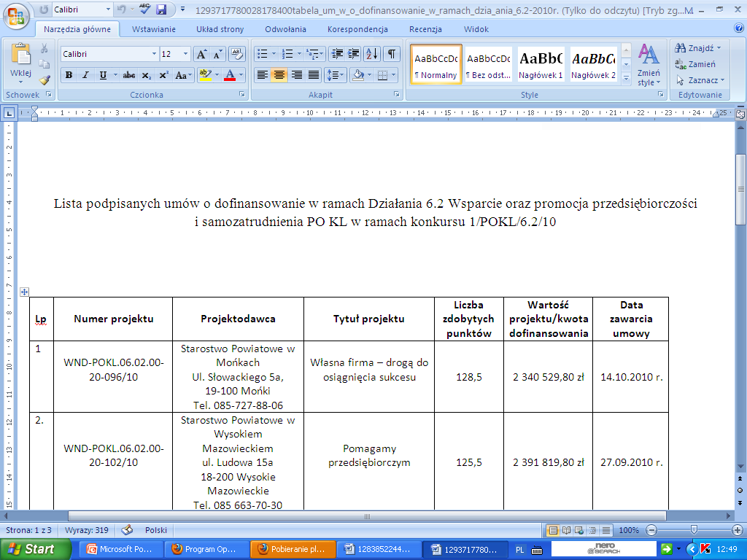Expand the numbering list dropdown
747x560 pixels.
coord(299,54)
